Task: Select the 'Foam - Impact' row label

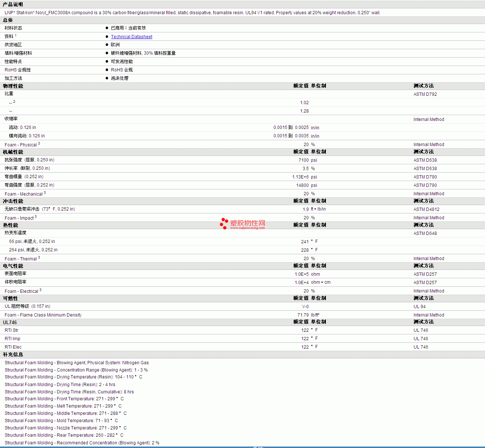Action: pos(21,218)
